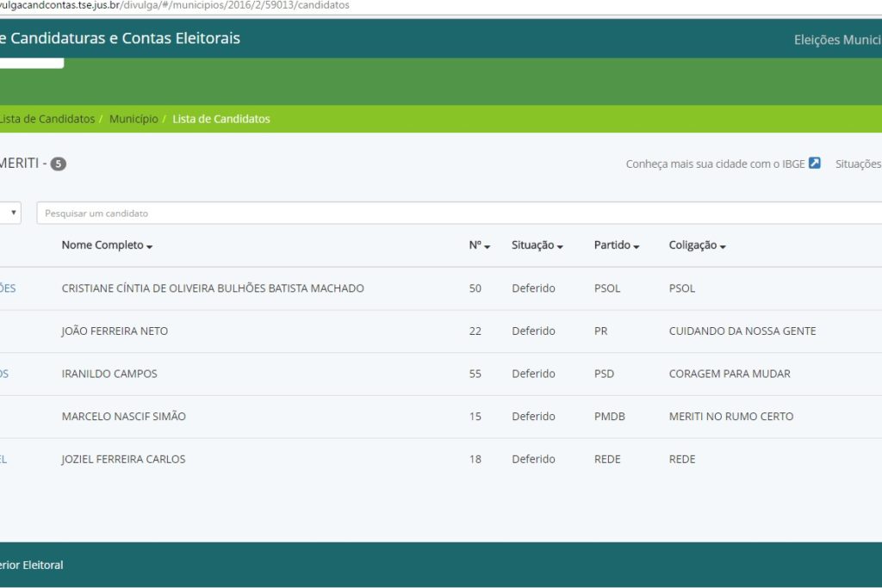
Task: Click the Candidaturas e Contas Eleitorais title
Action: pos(121,38)
